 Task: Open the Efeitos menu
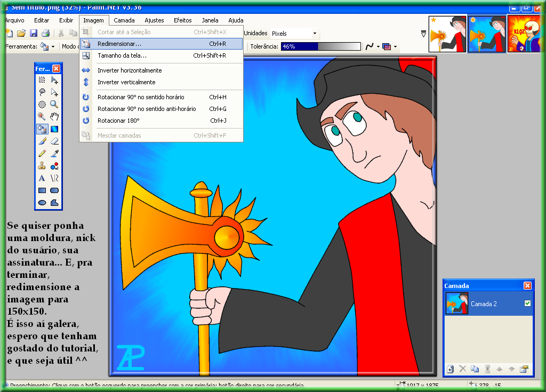[182, 20]
